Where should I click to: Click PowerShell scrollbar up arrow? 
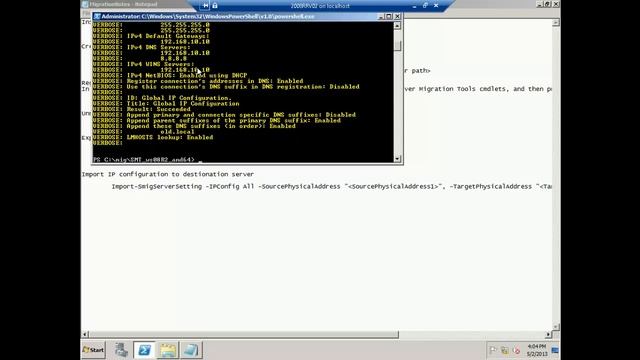click(398, 25)
